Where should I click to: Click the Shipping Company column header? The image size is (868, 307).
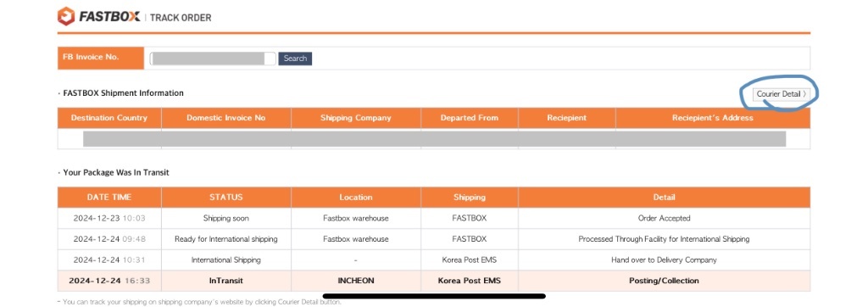356,118
